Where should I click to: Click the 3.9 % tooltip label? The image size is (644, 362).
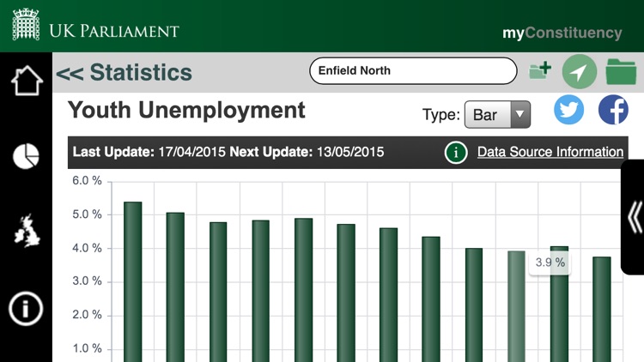coord(550,262)
